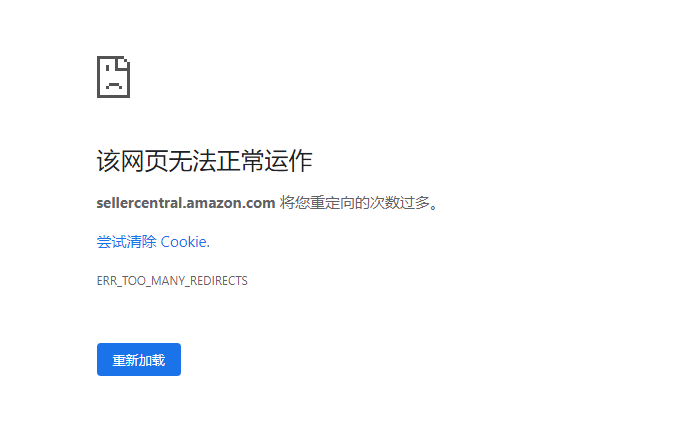The image size is (680, 425).
Task: Click the .com ending of the domain text
Action: point(260,203)
